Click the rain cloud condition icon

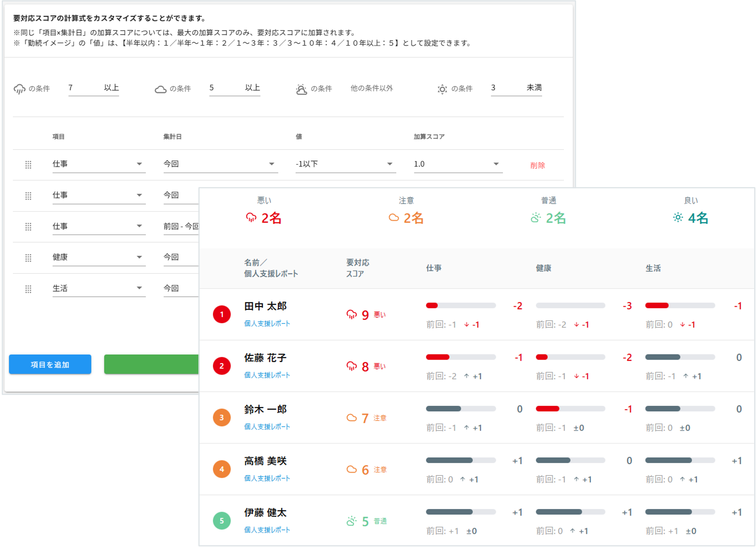point(19,89)
